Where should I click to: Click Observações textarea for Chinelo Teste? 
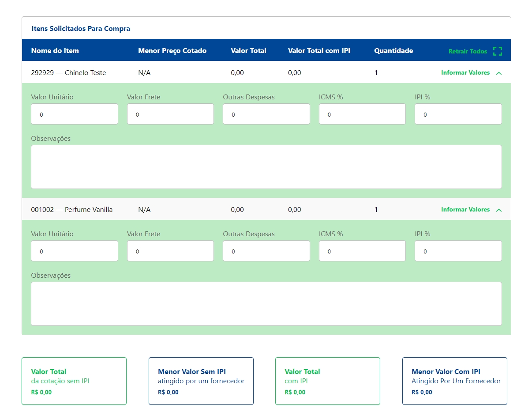266,167
